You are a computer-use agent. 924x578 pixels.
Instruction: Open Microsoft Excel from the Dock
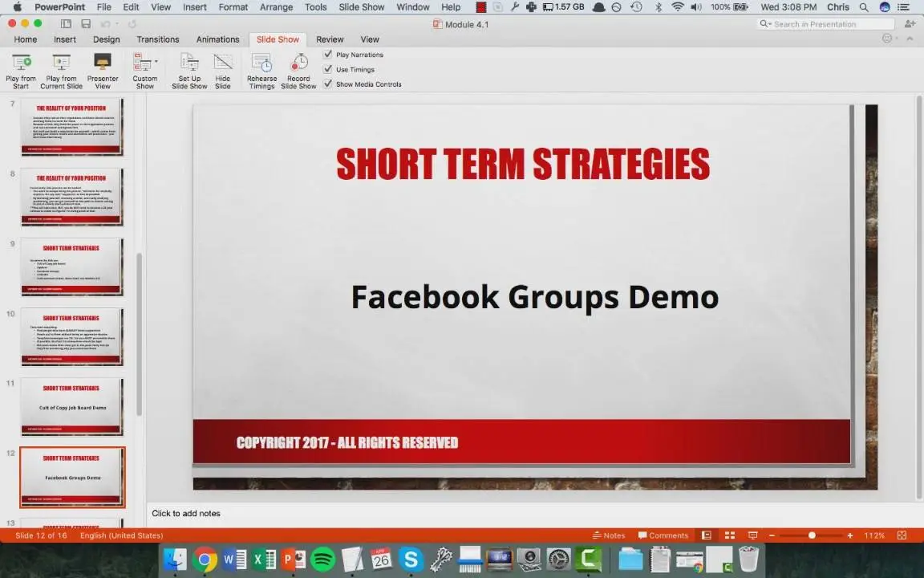(x=263, y=559)
